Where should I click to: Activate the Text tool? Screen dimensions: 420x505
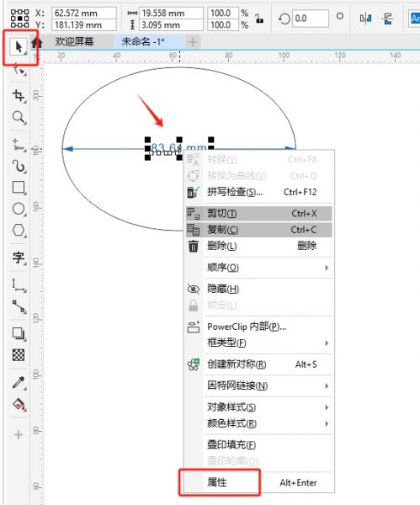pos(19,258)
